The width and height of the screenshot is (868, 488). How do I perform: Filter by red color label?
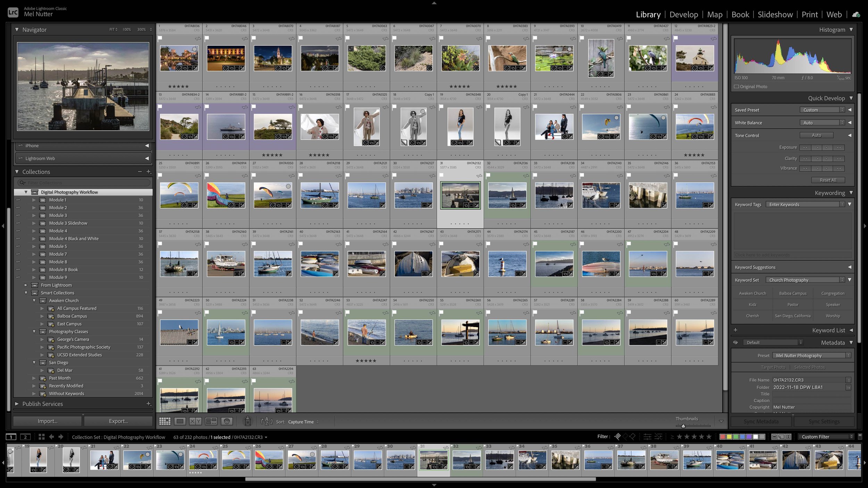[723, 437]
